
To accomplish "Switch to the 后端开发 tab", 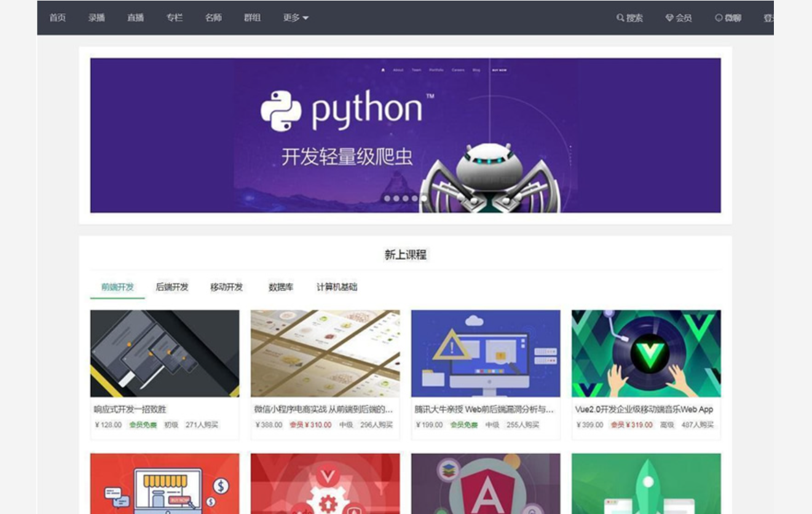I will click(x=172, y=287).
